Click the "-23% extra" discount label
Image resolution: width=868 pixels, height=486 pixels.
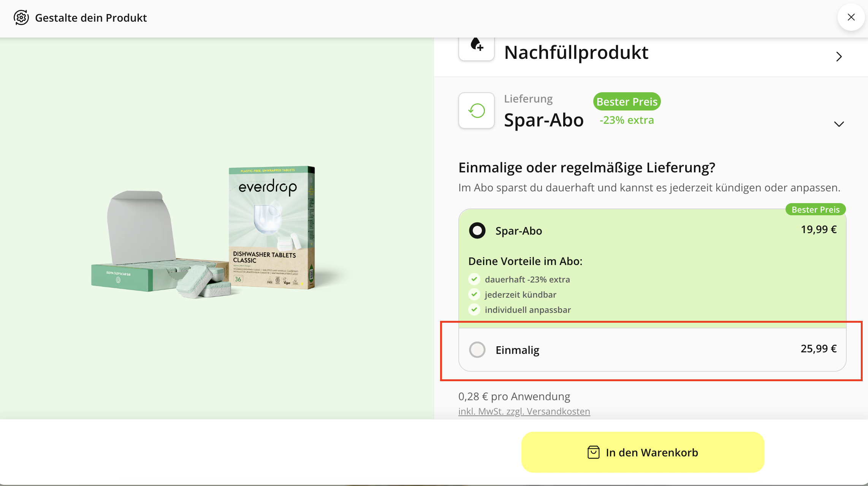tap(626, 120)
